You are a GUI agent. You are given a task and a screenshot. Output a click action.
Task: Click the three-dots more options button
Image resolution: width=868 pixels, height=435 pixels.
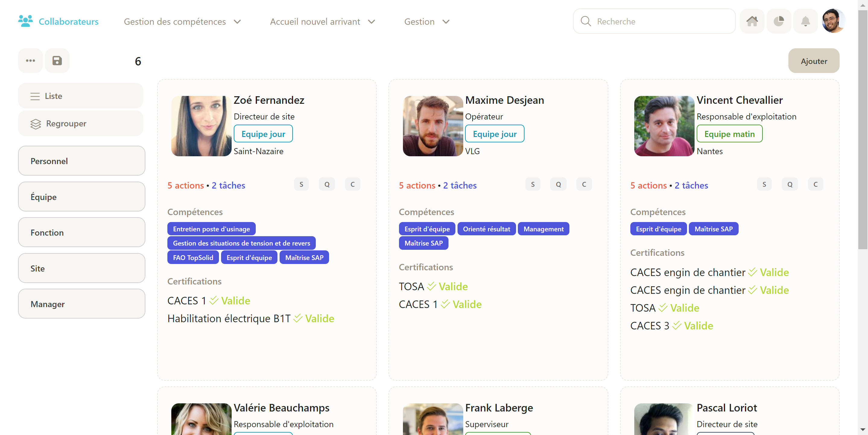[x=30, y=61]
